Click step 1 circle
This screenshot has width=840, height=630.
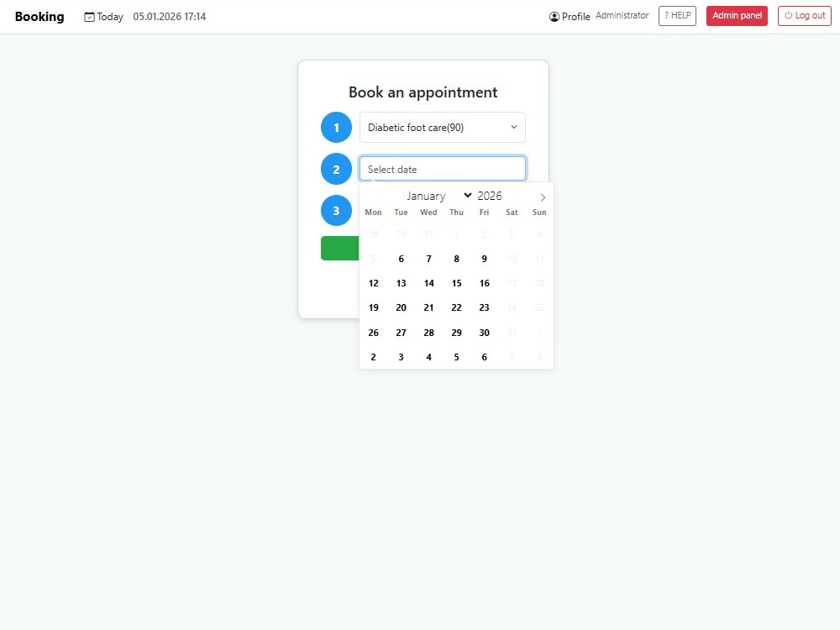point(336,128)
